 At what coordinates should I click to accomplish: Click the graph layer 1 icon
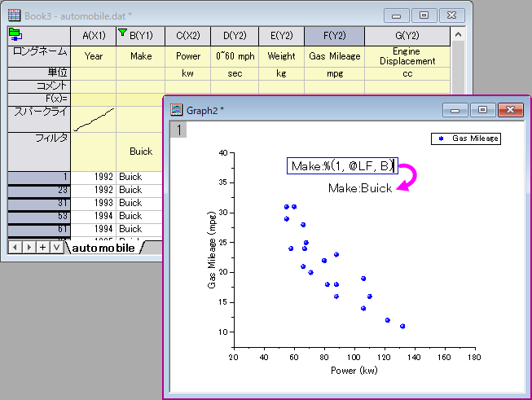pyautogui.click(x=178, y=130)
